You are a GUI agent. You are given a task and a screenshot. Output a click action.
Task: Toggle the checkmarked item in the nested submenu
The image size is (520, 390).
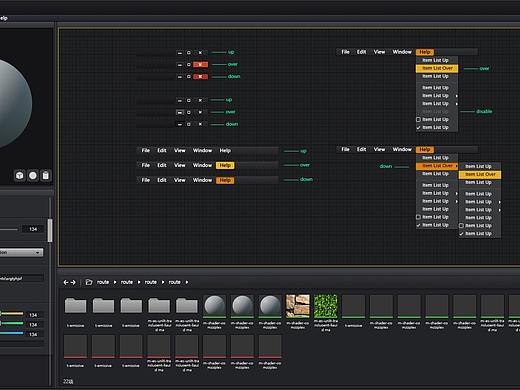480,234
